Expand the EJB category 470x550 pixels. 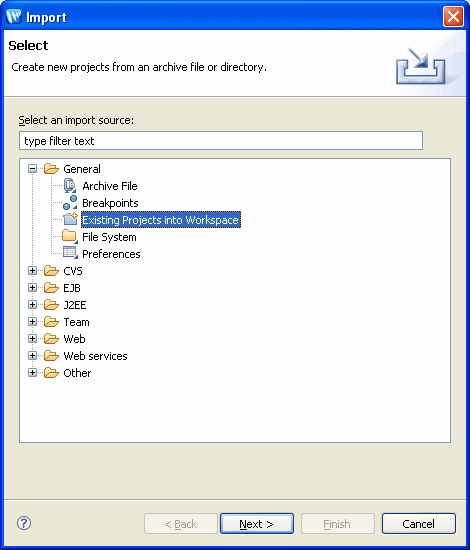32,288
